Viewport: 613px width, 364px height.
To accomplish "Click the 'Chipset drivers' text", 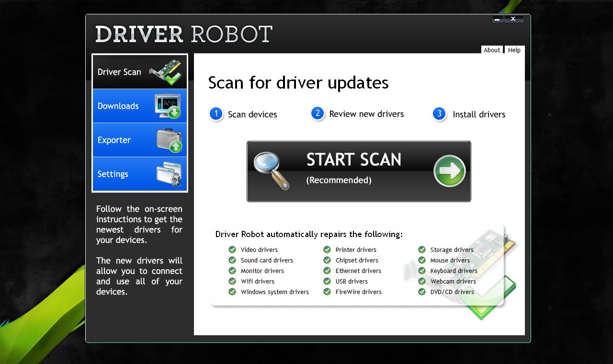I will [357, 260].
